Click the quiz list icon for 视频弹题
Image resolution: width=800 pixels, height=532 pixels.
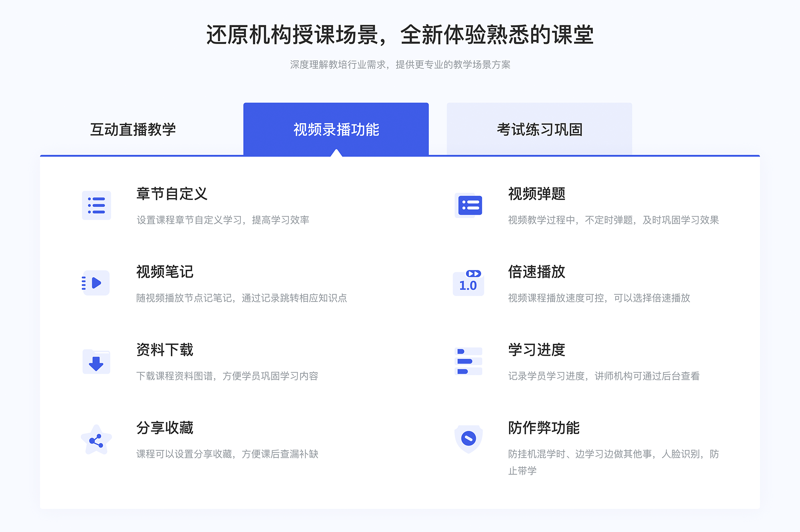click(x=470, y=208)
